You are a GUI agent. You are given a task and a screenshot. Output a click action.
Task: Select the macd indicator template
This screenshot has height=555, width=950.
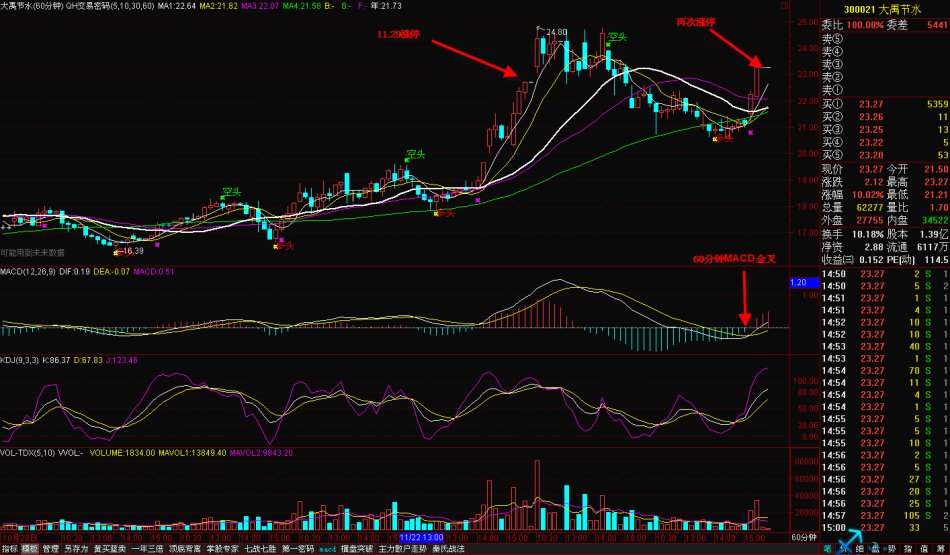pyautogui.click(x=327, y=549)
